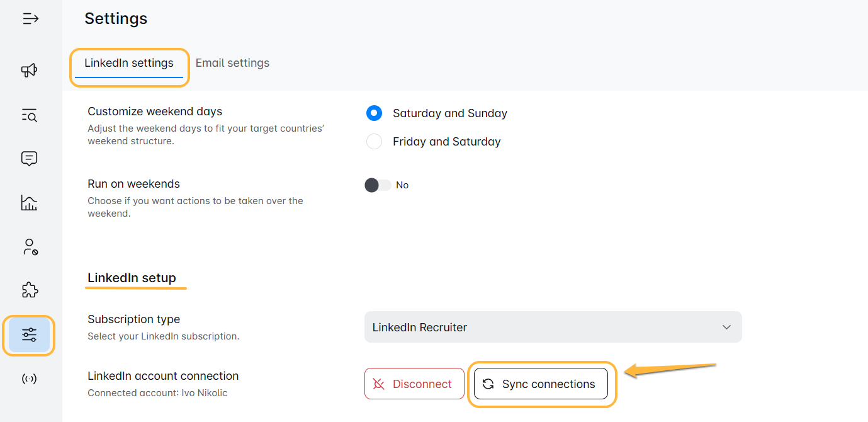Expand the sidebar navigation menu
868x422 pixels.
(x=30, y=19)
